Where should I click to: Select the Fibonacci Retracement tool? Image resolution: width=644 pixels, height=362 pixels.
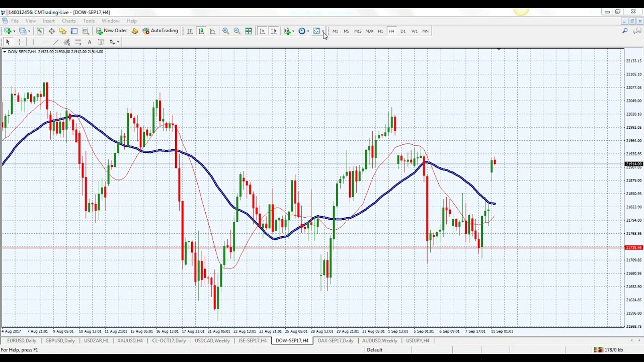[x=78, y=42]
